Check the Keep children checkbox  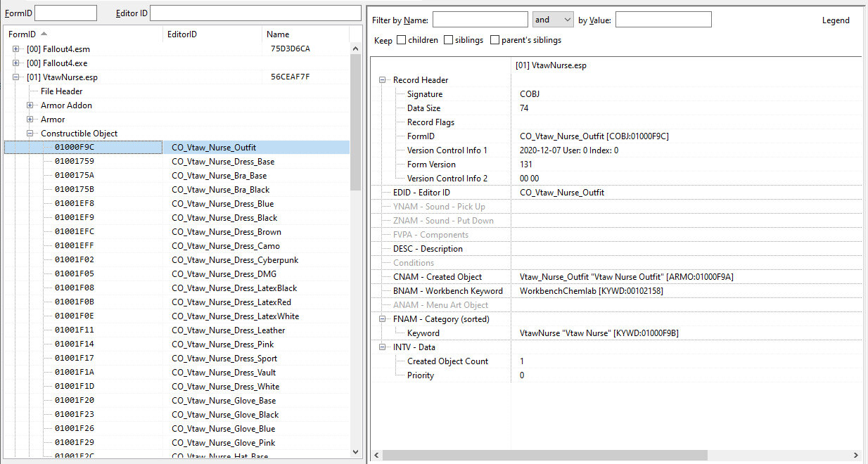point(401,40)
